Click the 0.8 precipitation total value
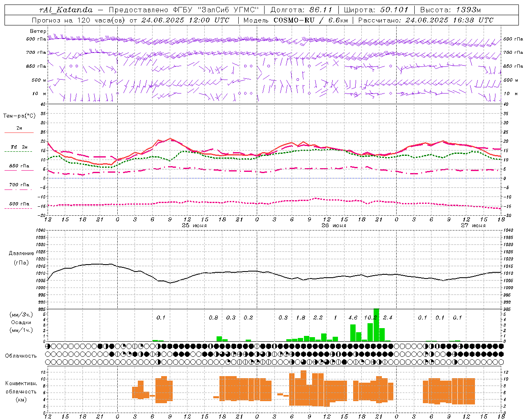This screenshot has height=420, width=525. tap(213, 317)
